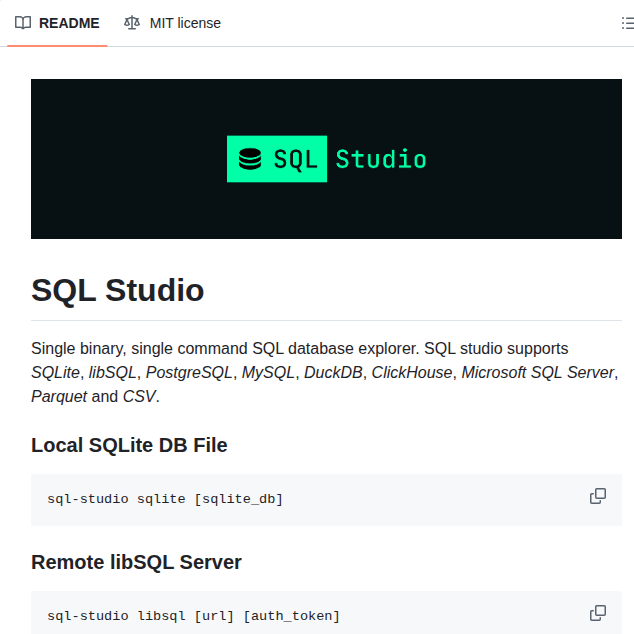Click the italic word 'Parquet'
This screenshot has height=634, width=634.
click(59, 397)
